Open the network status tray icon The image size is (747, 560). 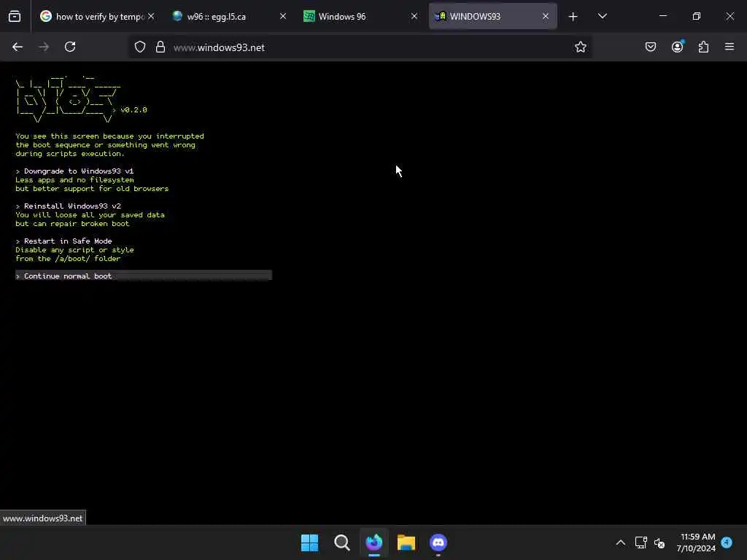coord(640,542)
